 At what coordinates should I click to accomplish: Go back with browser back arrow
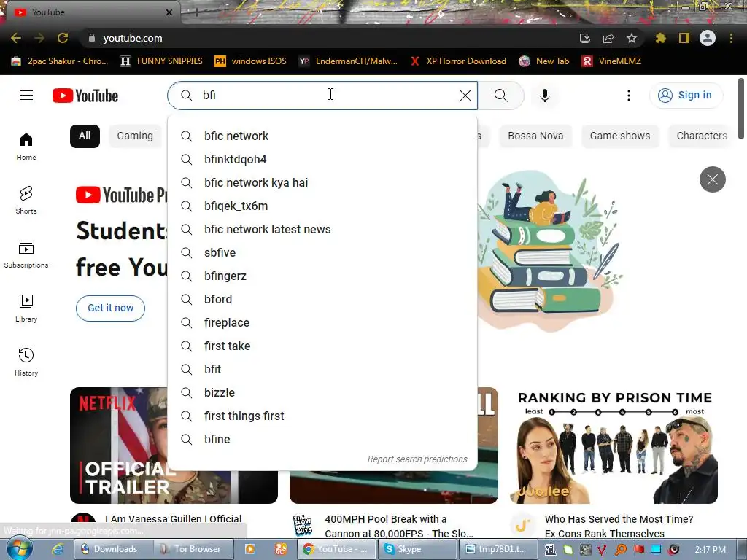[16, 38]
